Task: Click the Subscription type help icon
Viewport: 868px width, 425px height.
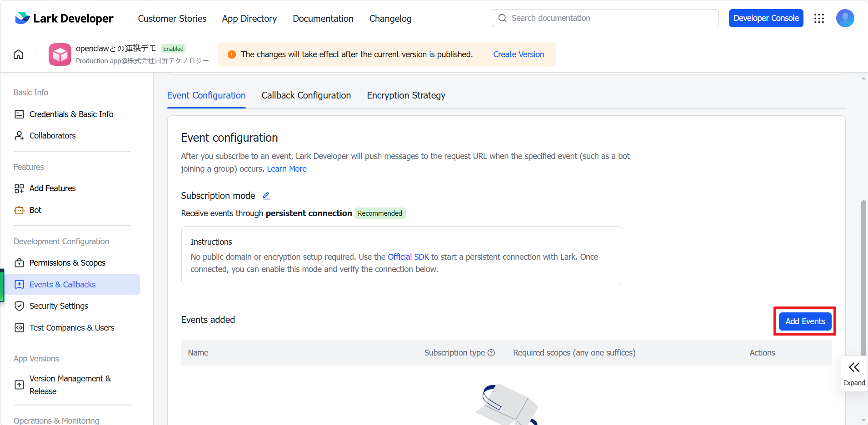Action: (x=491, y=353)
